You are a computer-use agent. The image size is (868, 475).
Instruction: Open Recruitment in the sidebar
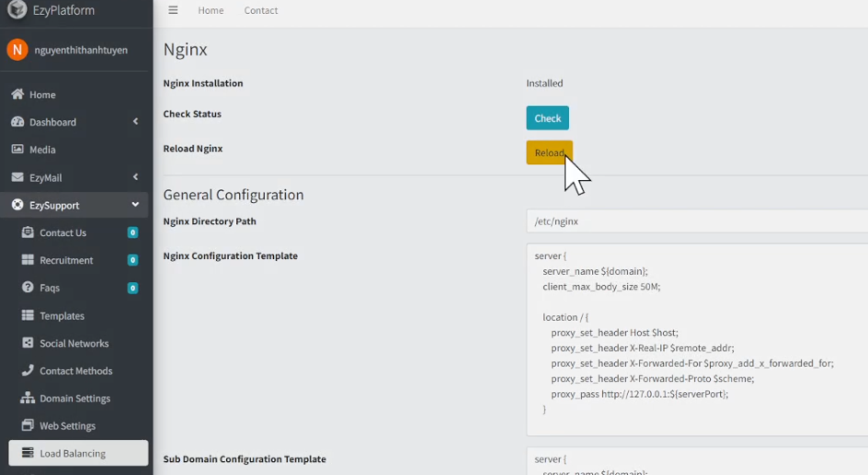pyautogui.click(x=66, y=260)
